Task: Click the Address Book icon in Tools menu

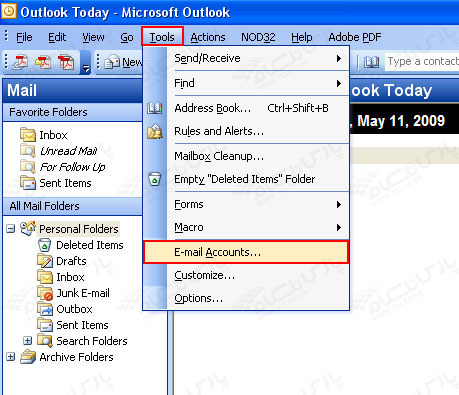Action: (x=155, y=108)
